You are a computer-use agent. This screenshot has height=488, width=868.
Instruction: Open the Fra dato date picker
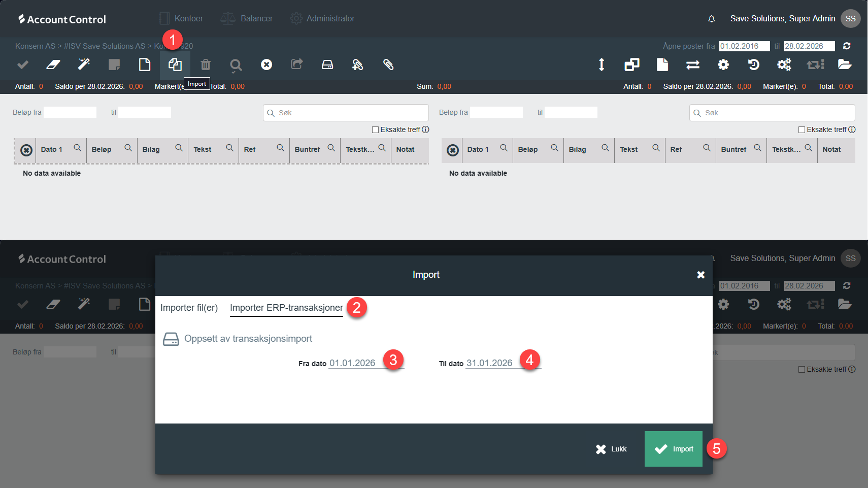[x=353, y=363]
